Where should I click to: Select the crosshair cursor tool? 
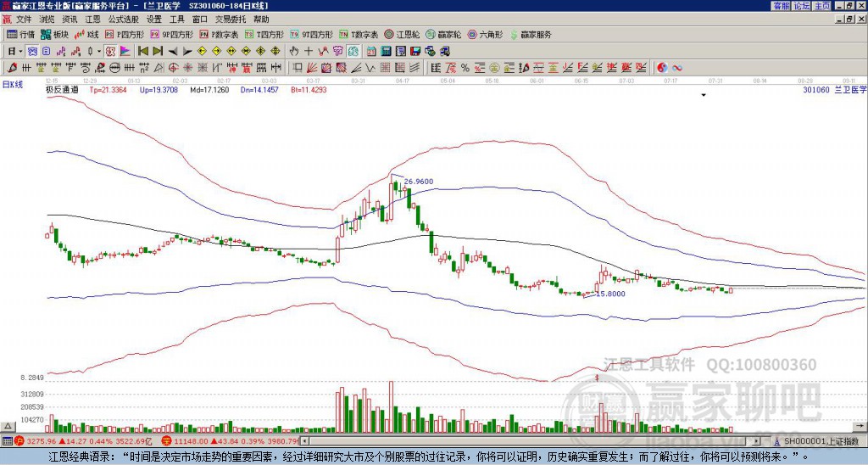(309, 51)
